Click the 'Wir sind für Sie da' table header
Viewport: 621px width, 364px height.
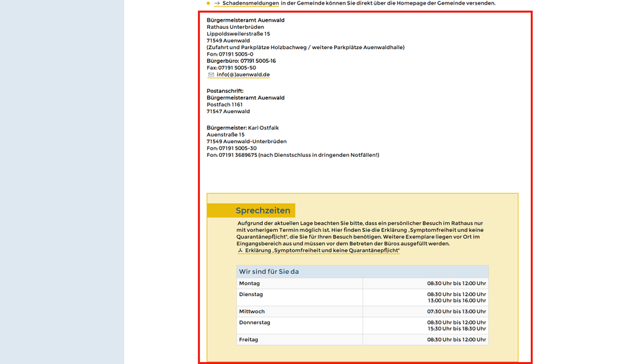point(362,272)
